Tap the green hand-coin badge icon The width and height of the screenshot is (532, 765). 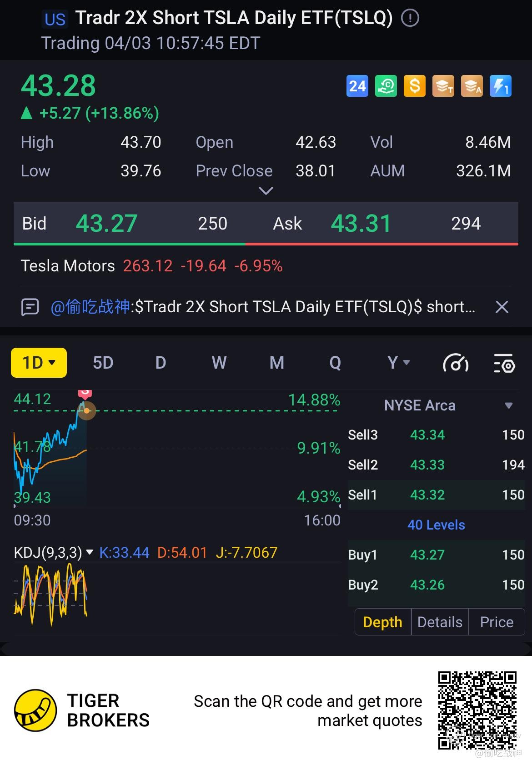click(x=386, y=86)
